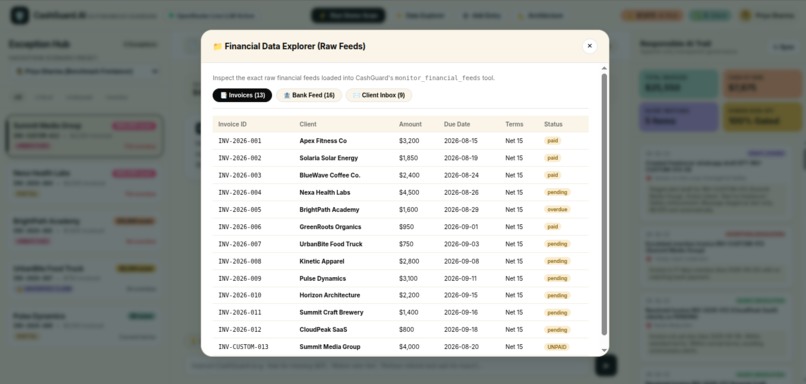Click the Amount column header
The image size is (806, 384).
[x=410, y=124]
